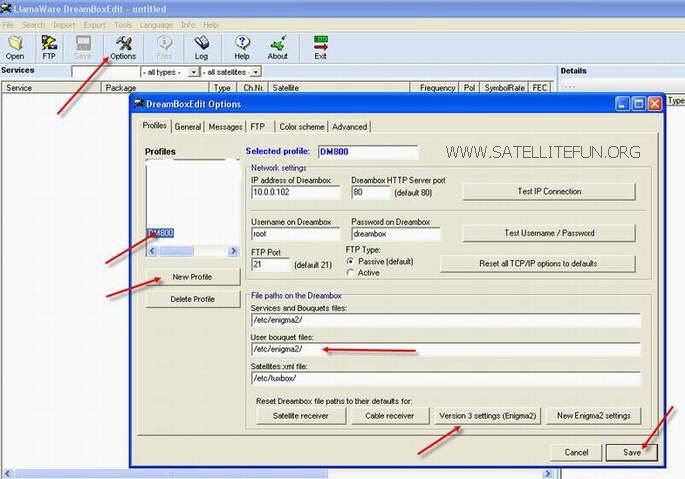Click the Satellite receiver defaults button
The image size is (685, 479).
coord(301,416)
